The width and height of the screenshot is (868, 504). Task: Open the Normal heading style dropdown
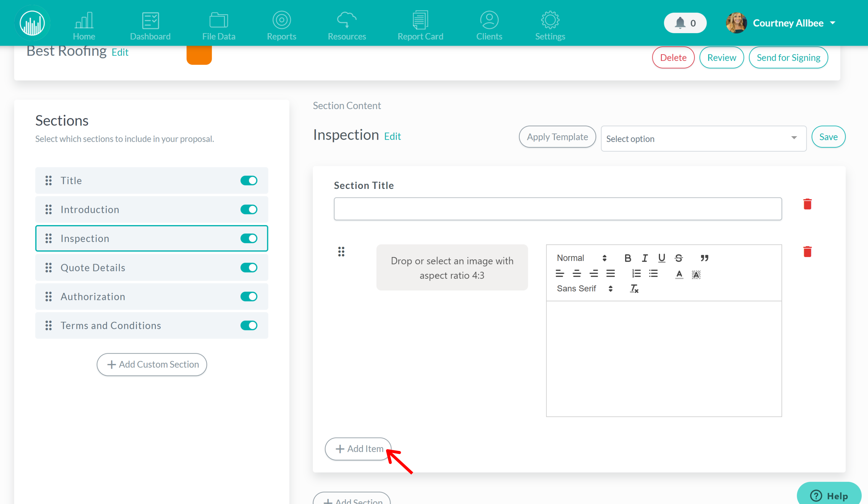tap(582, 258)
